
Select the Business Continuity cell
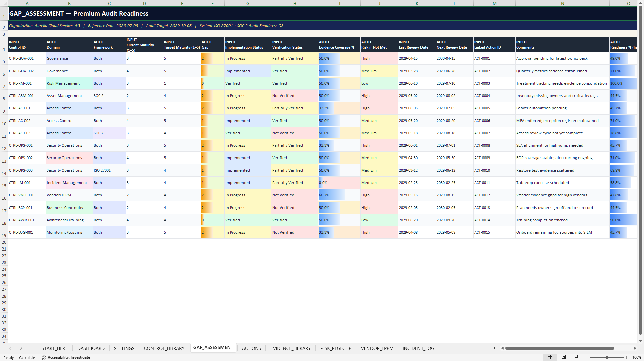click(69, 208)
